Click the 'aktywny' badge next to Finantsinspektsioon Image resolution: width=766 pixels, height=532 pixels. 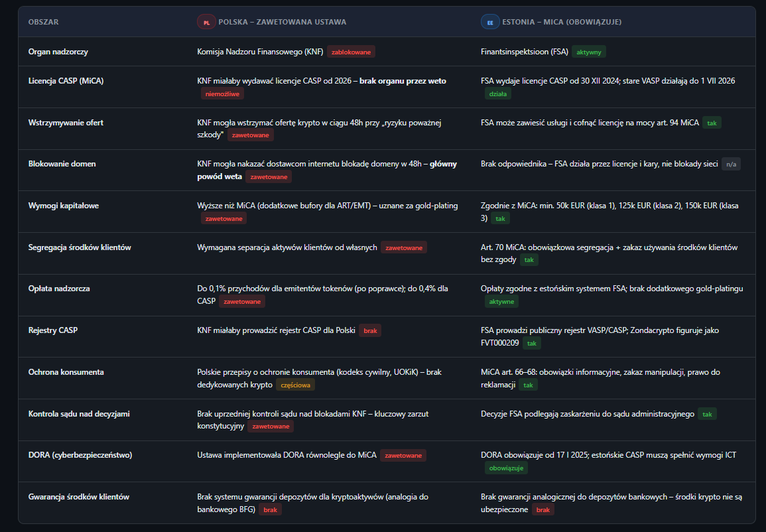tap(589, 52)
